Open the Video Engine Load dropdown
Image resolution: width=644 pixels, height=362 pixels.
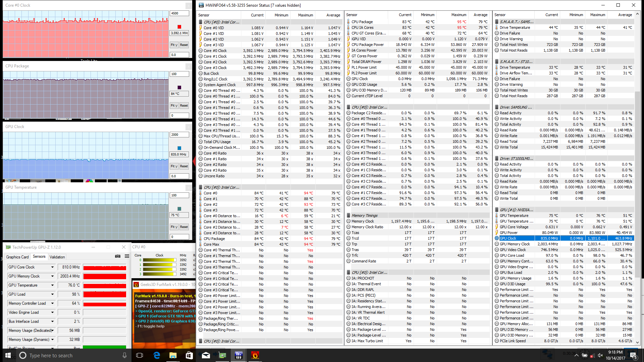[x=52, y=312]
